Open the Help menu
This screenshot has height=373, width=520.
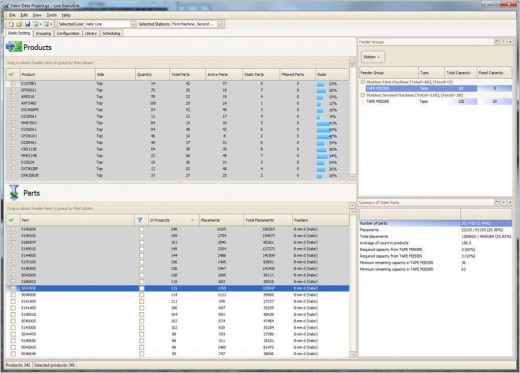(x=66, y=15)
